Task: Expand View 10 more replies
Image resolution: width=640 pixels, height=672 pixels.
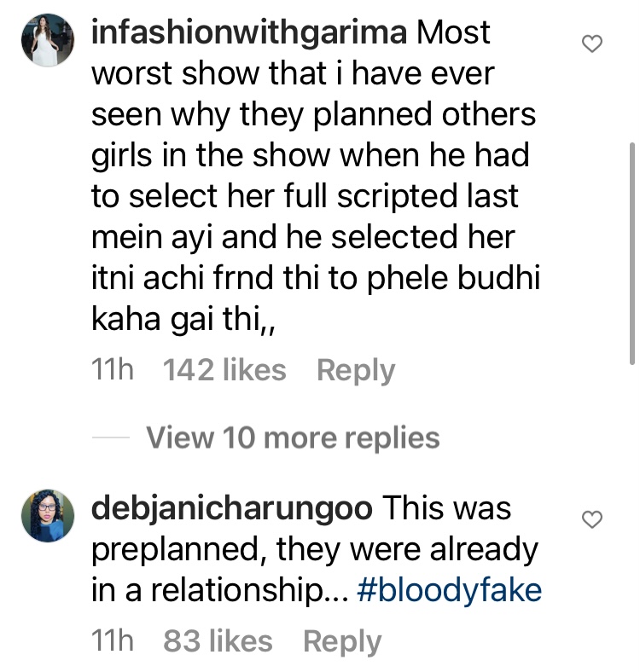Action: (x=293, y=438)
